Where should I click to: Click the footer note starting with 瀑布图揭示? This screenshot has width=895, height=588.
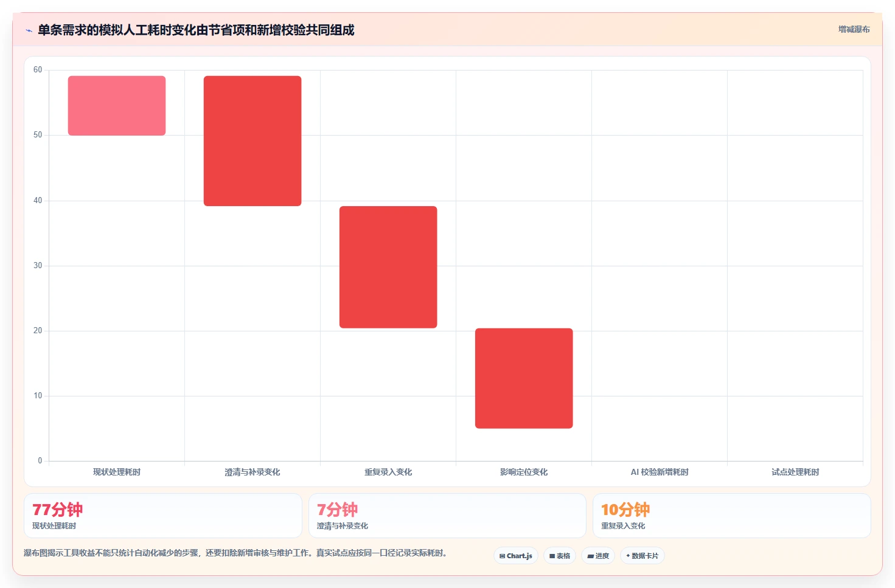click(x=236, y=553)
